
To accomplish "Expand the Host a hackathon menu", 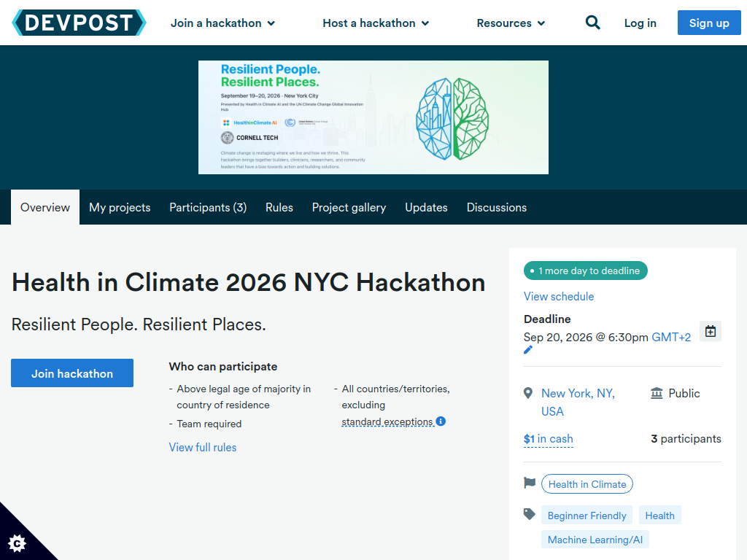I will pyautogui.click(x=376, y=23).
